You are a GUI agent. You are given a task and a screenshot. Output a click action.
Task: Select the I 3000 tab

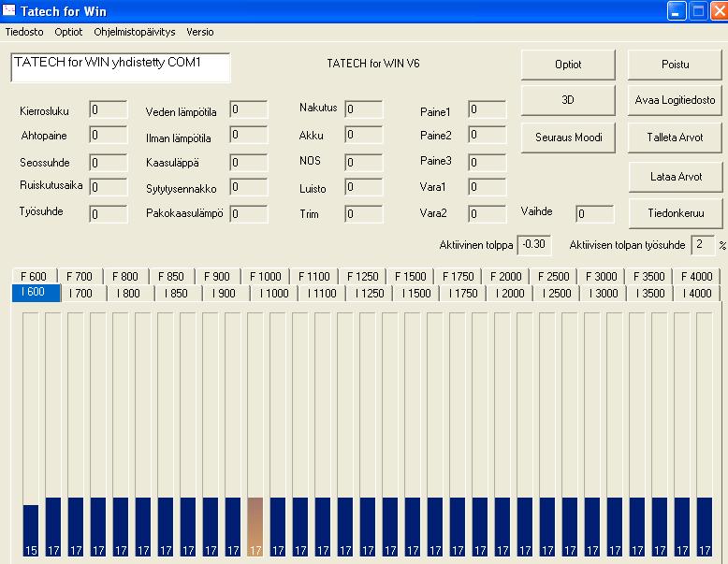[604, 294]
